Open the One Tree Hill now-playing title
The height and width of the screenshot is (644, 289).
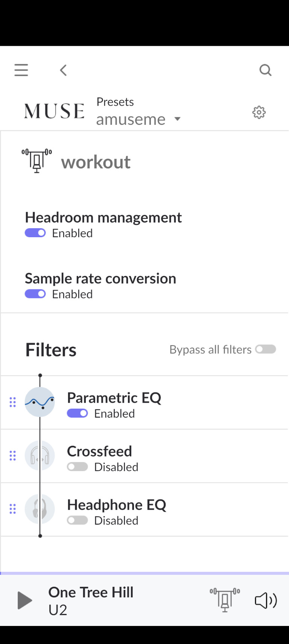coord(91,592)
